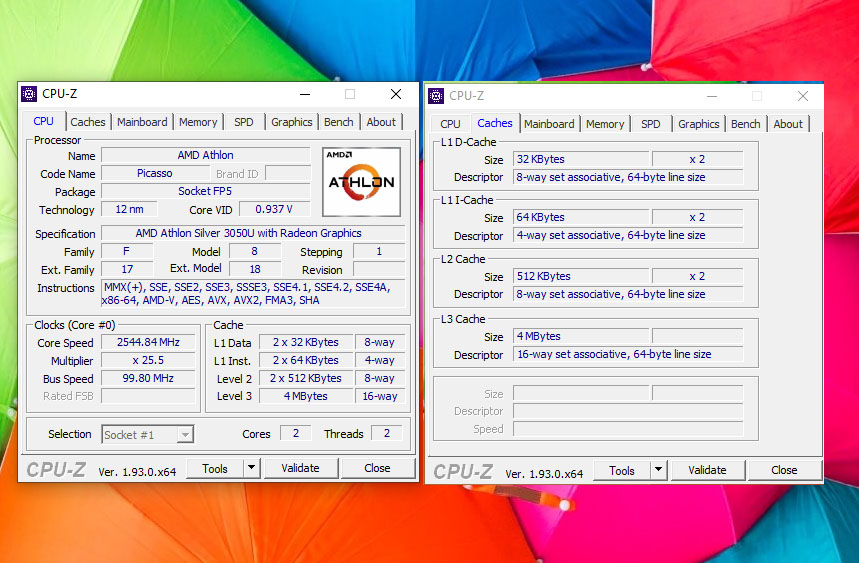Image resolution: width=859 pixels, height=563 pixels.
Task: Click the Close button in right window
Action: [x=784, y=470]
